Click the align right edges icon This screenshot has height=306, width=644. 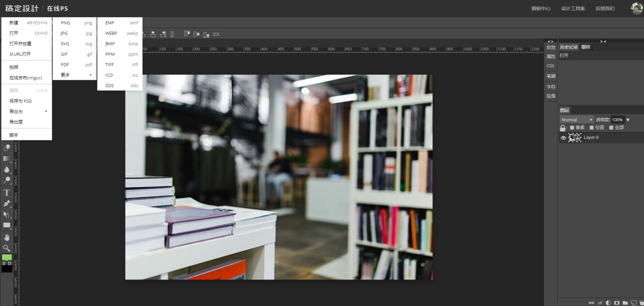tap(163, 34)
